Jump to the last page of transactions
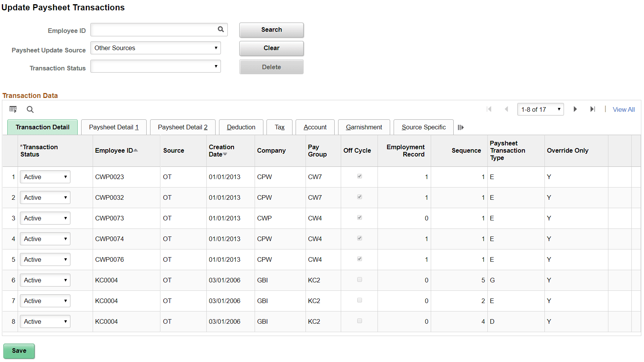This screenshot has width=644, height=362. click(593, 109)
